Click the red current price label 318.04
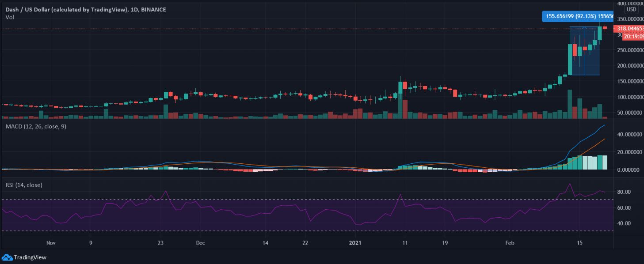Screen dimensions: 644x264 coord(630,28)
